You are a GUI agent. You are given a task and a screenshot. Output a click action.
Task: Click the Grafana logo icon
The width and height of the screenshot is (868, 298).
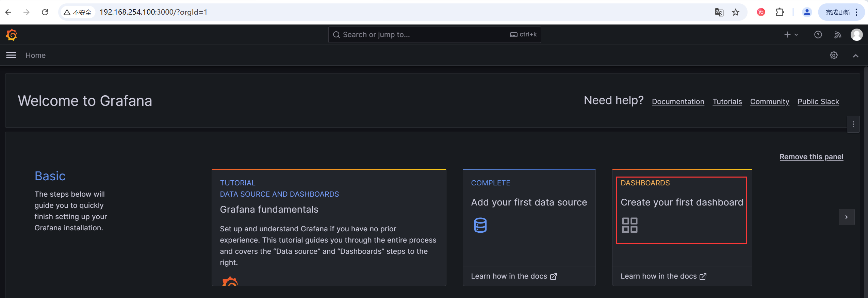point(11,35)
